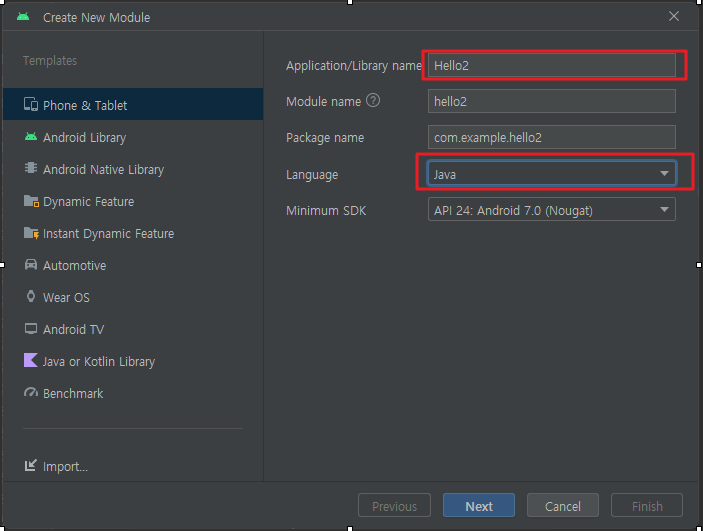Screen dimensions: 703x531
Task: Click the Application/Library name field
Action: point(551,65)
